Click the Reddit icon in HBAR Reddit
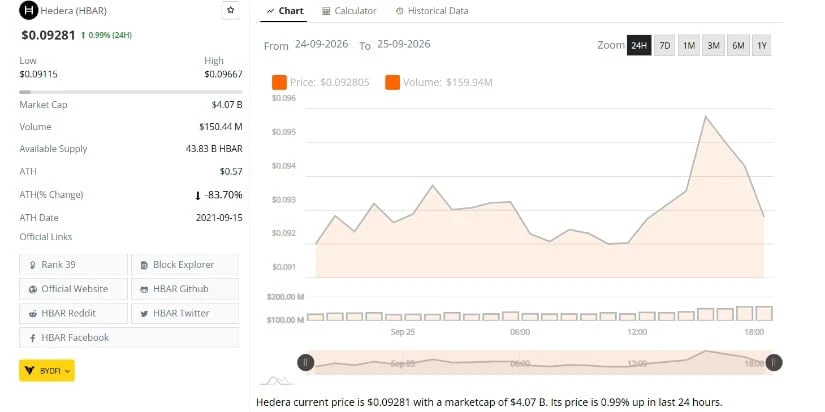This screenshot has width=825, height=412. pyautogui.click(x=33, y=314)
